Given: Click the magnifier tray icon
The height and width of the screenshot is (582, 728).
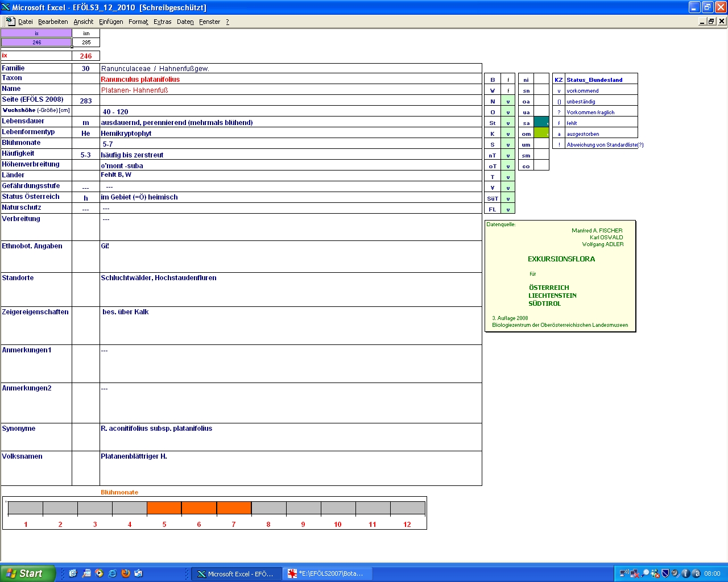Looking at the screenshot, I should (x=645, y=573).
